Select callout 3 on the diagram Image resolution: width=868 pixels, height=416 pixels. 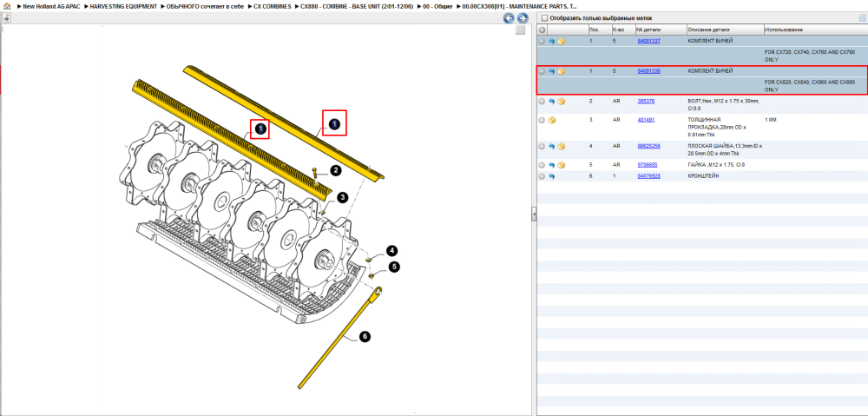click(343, 198)
